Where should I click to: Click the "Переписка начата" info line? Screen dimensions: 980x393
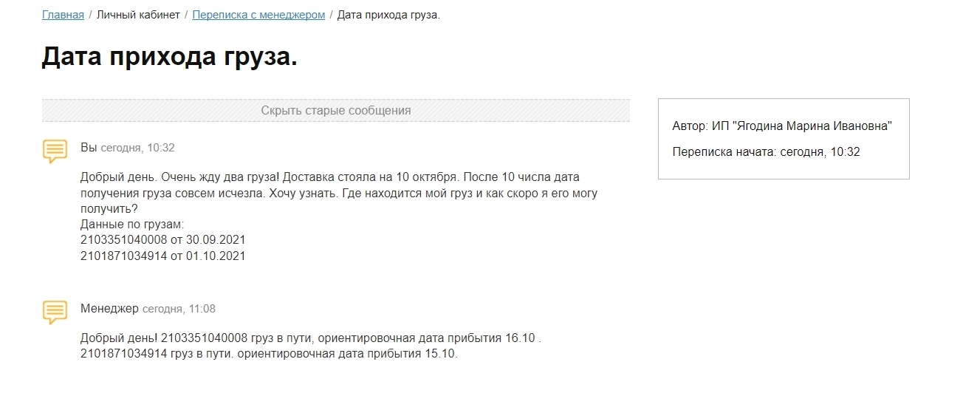(x=766, y=152)
